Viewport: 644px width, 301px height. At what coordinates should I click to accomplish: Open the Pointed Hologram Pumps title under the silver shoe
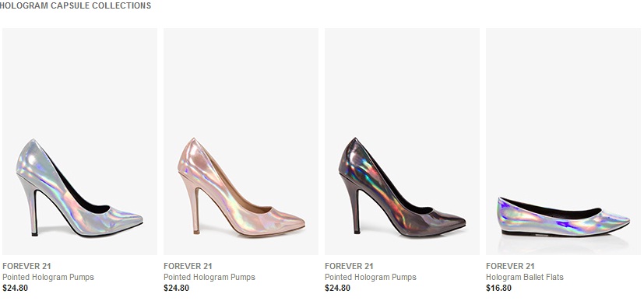coord(48,277)
